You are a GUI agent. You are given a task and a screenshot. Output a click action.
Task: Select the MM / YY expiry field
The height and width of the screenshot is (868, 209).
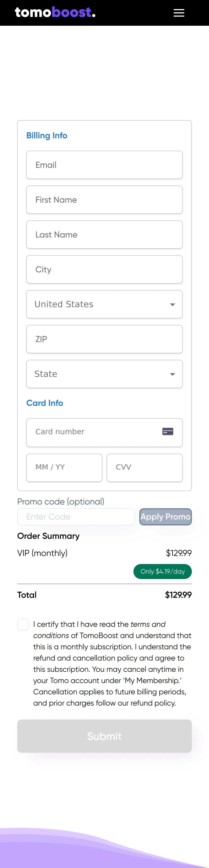pos(64,467)
